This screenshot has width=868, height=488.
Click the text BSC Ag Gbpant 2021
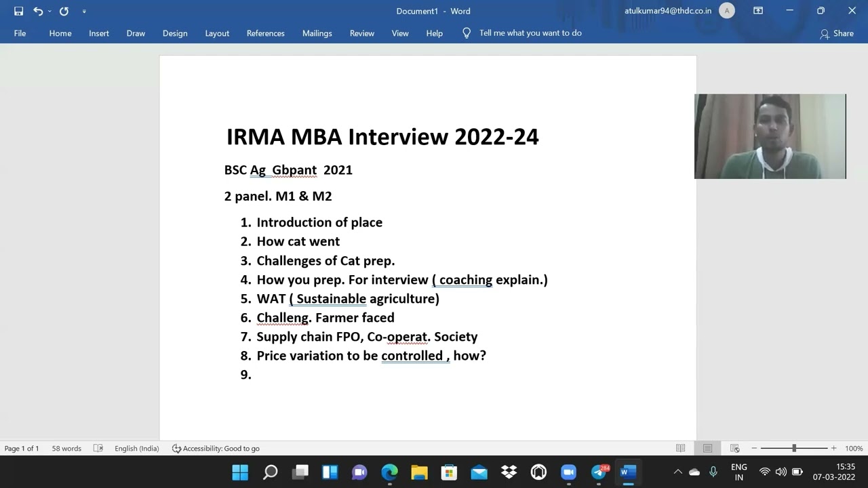[x=288, y=170]
